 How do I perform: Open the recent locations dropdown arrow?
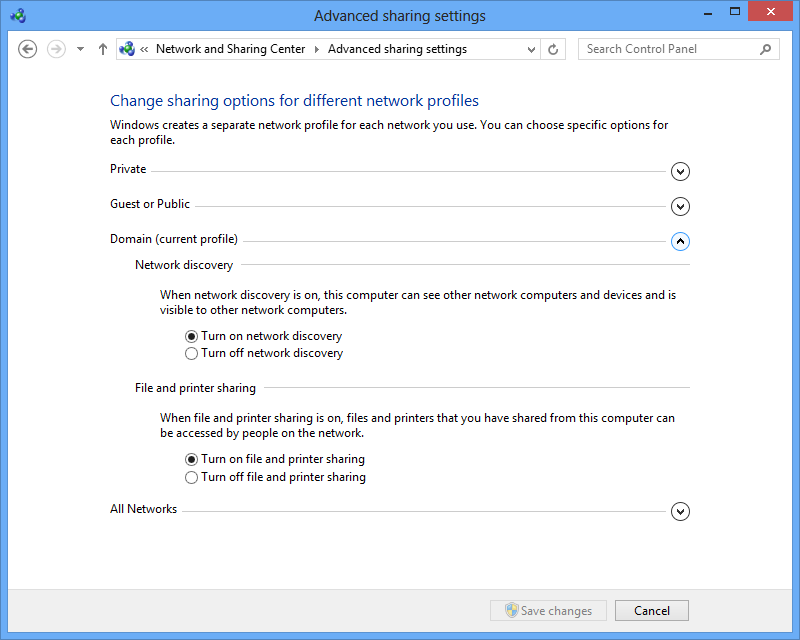tap(80, 49)
